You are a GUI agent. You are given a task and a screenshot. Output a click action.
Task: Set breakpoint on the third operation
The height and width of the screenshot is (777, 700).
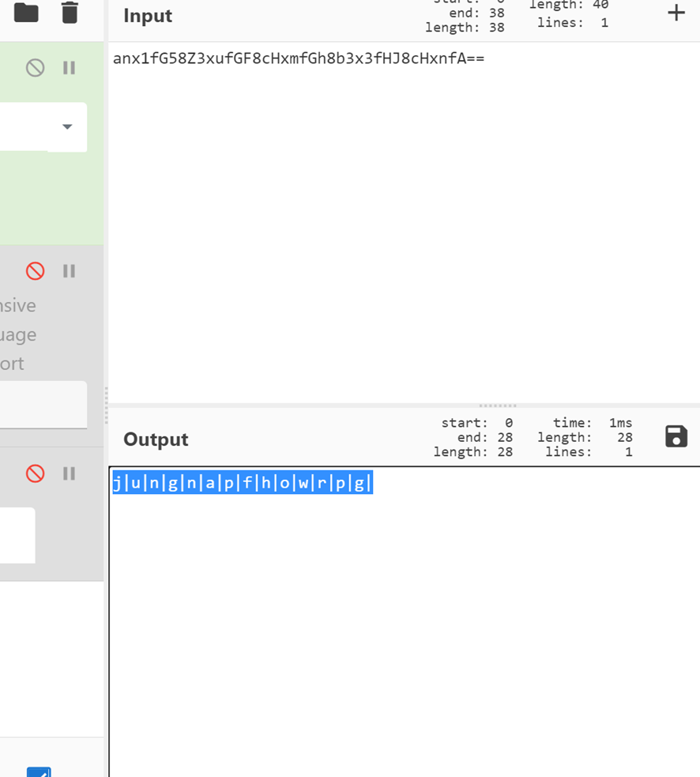point(70,473)
